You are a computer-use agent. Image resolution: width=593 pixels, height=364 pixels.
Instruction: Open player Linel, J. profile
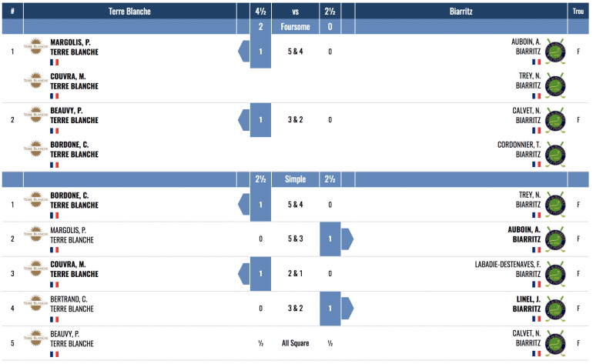[x=526, y=299]
